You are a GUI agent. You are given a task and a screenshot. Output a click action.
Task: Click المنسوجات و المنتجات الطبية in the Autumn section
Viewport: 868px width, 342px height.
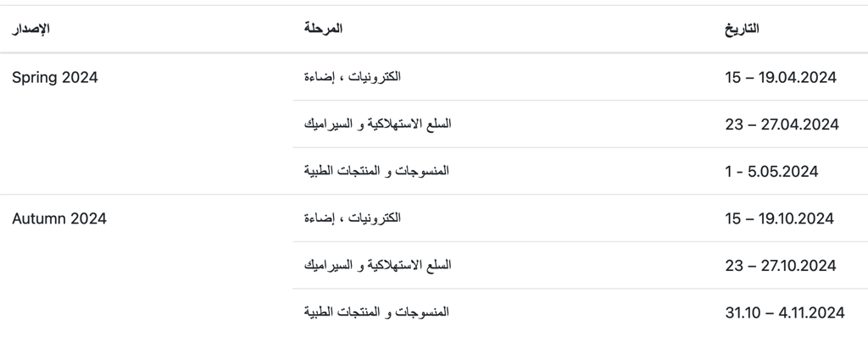(376, 313)
